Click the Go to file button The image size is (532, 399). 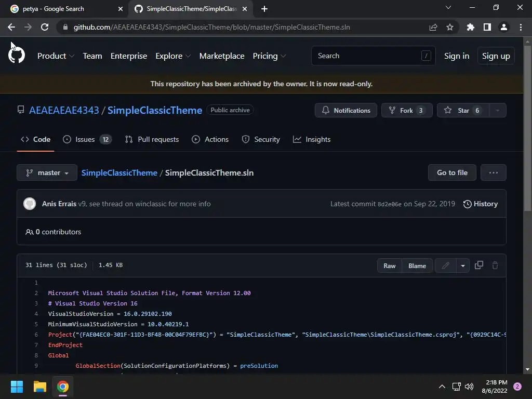pyautogui.click(x=452, y=172)
